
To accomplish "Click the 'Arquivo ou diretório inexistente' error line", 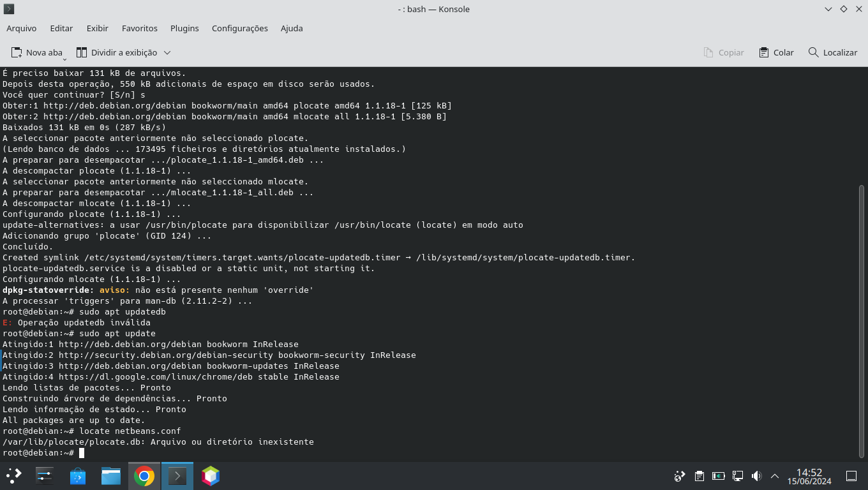I will tap(158, 442).
